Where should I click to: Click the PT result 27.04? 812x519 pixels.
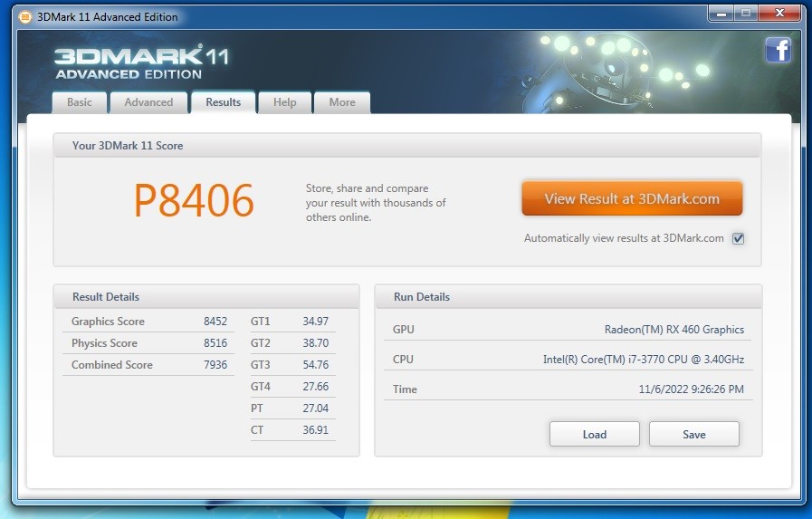pos(315,408)
